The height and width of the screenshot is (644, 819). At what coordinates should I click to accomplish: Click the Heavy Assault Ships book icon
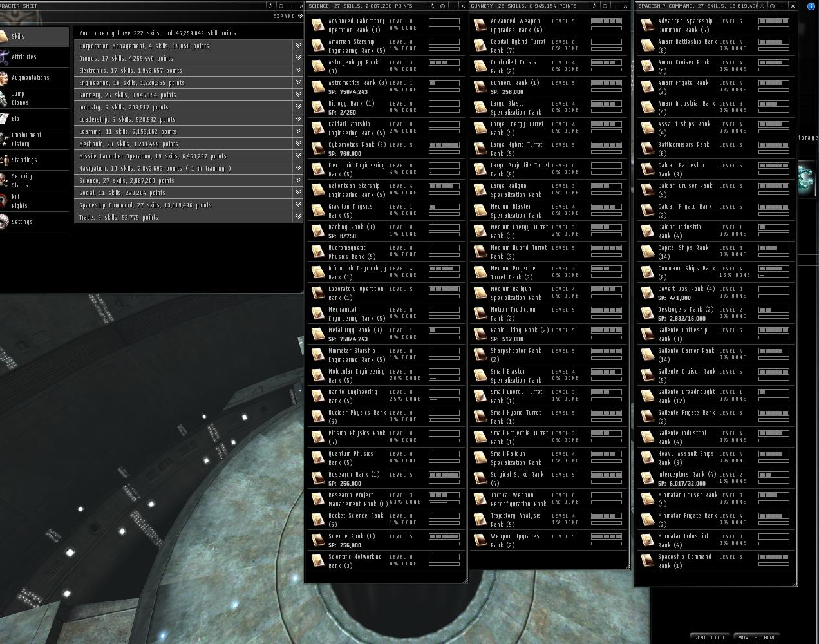point(647,458)
